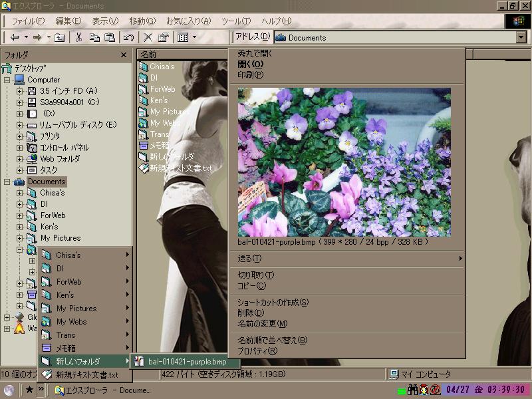532x399 pixels.
Task: Click the Documents address field
Action: (395, 37)
